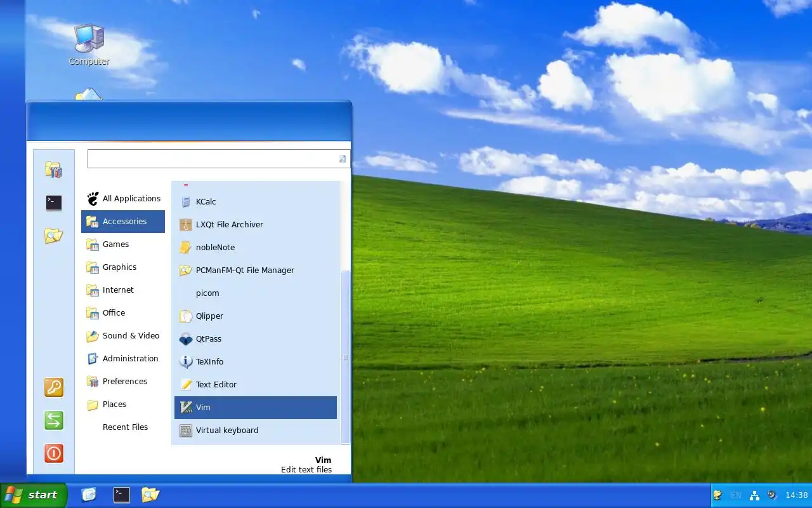Open the Preferences category

tap(123, 381)
